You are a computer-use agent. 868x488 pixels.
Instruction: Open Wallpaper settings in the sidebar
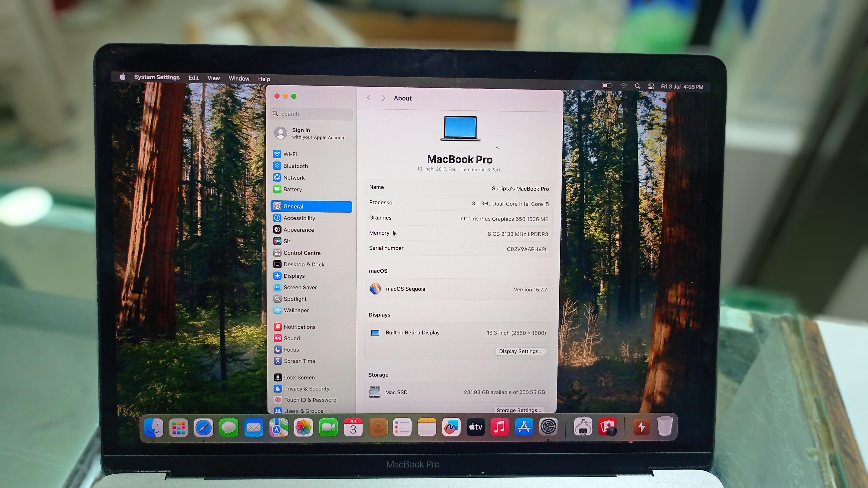click(311, 310)
